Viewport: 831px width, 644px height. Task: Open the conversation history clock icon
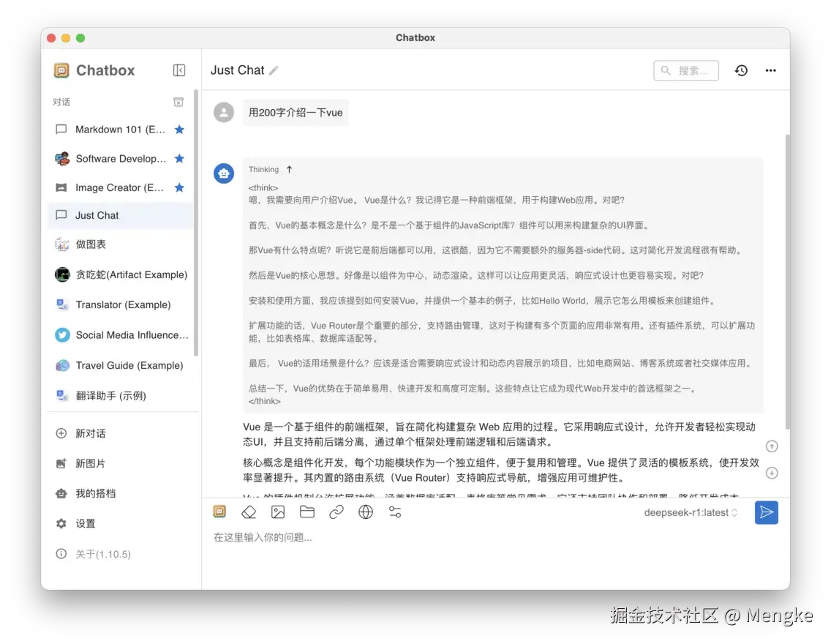(x=741, y=70)
